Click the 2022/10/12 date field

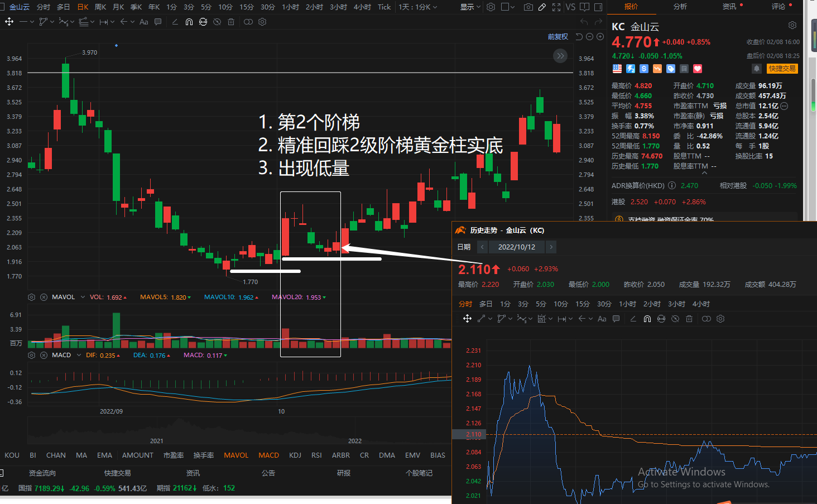tap(517, 247)
